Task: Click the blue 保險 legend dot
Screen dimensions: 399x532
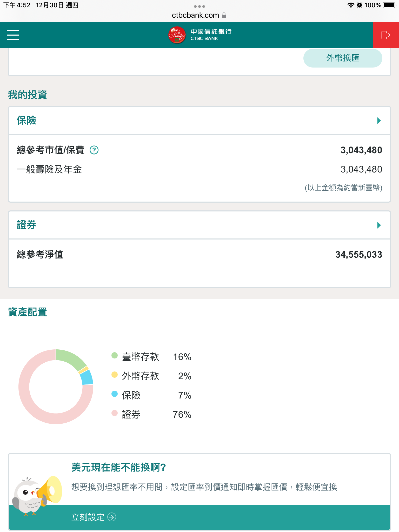Action: coord(115,394)
